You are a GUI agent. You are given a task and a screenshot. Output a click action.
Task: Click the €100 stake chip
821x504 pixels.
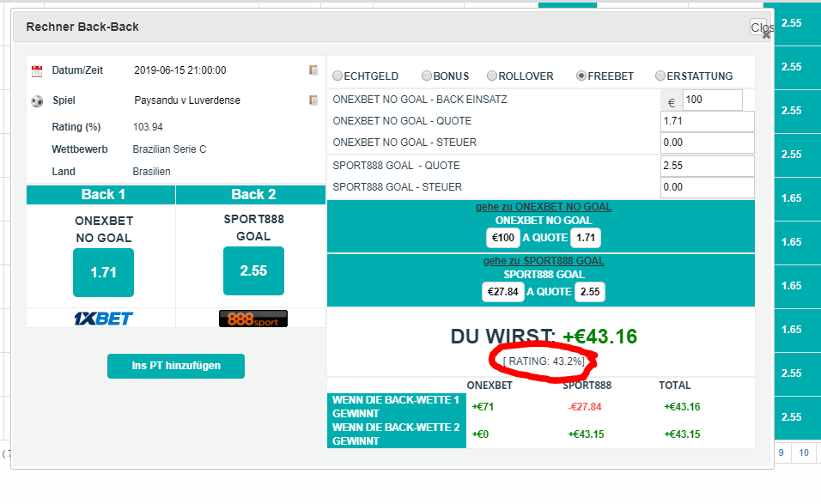(x=503, y=238)
